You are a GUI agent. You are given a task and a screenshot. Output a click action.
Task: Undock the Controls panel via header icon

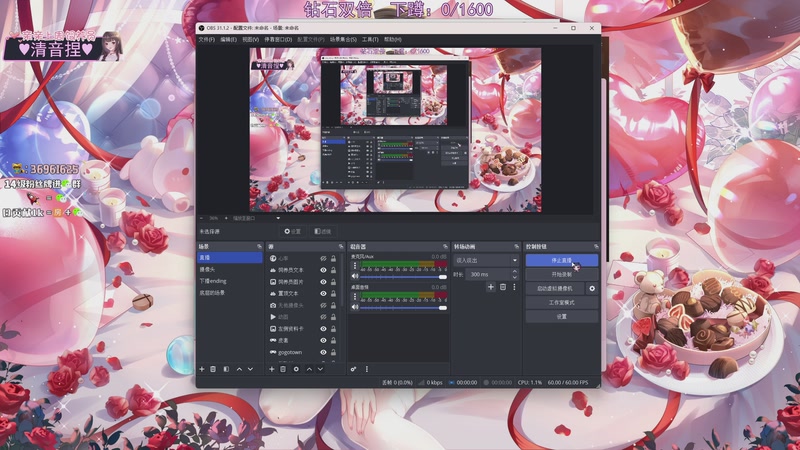click(596, 247)
